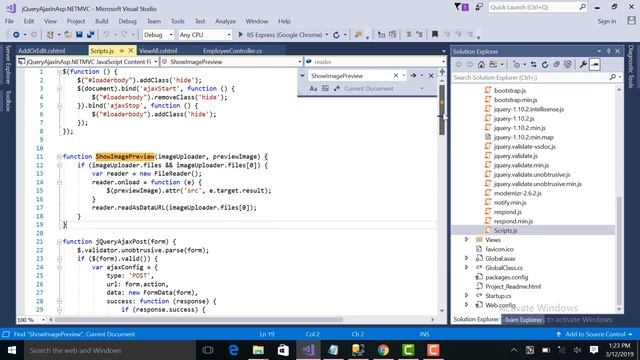Screen dimensions: 640x360
Task: Open Server Explorer side tab
Action: (x=8, y=65)
